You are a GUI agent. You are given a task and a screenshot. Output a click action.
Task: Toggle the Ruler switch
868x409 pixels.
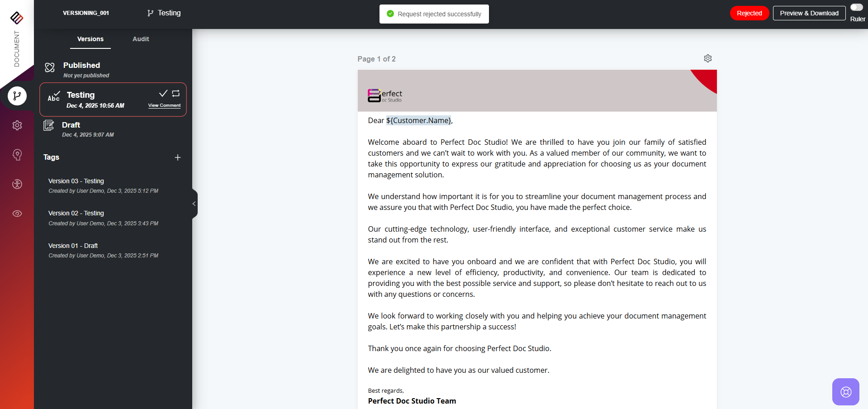857,7
